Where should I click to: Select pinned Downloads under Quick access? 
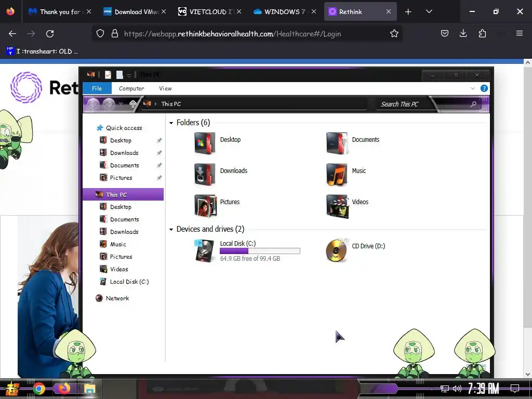coord(124,153)
